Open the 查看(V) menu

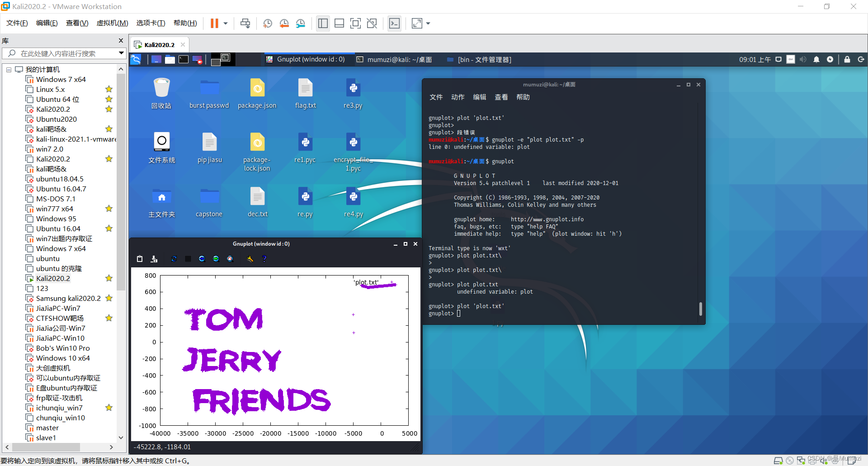click(x=77, y=23)
